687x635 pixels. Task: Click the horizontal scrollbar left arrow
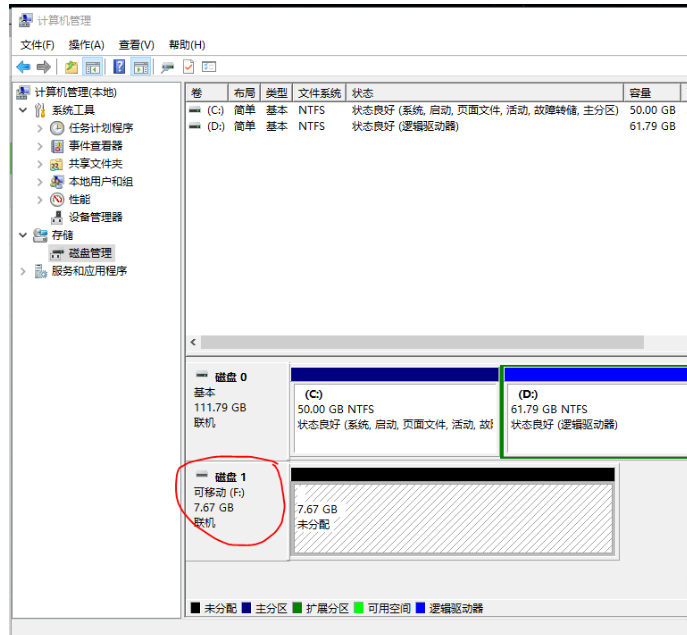point(193,342)
